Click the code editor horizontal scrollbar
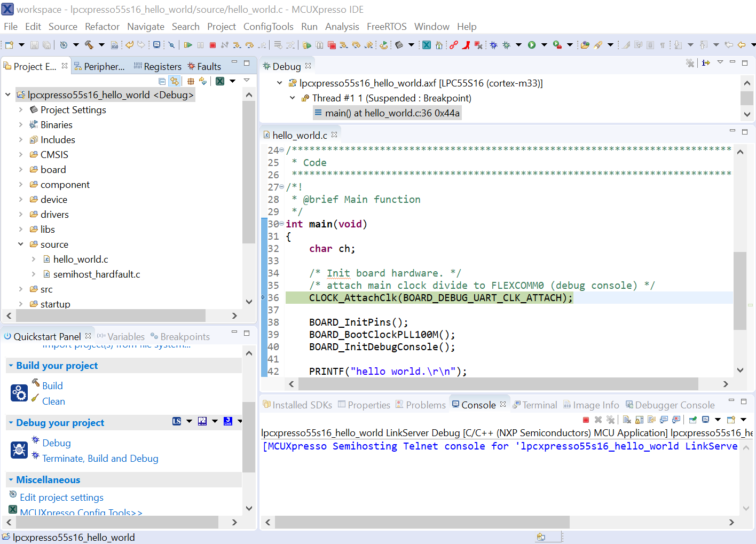The width and height of the screenshot is (756, 544). [x=498, y=384]
